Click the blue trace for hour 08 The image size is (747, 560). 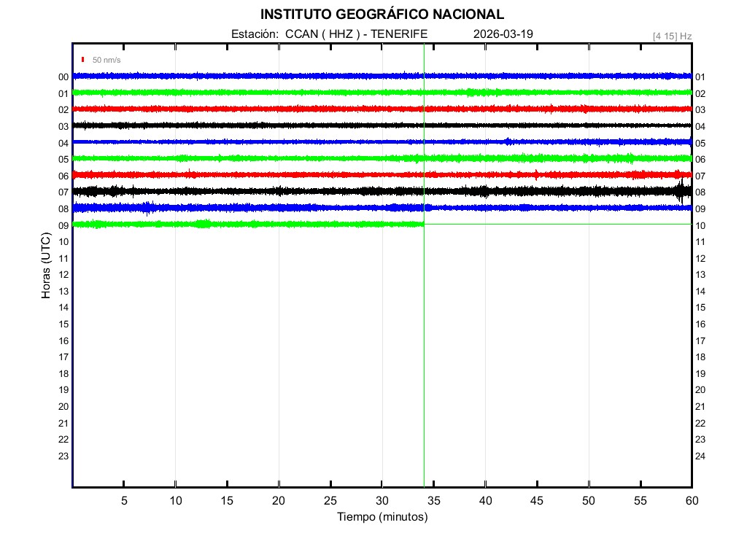tap(292, 208)
